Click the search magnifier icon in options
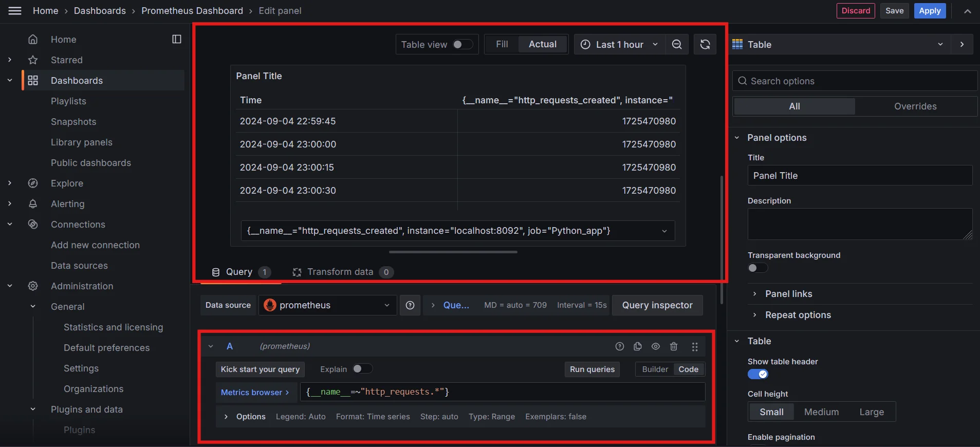 pos(742,81)
